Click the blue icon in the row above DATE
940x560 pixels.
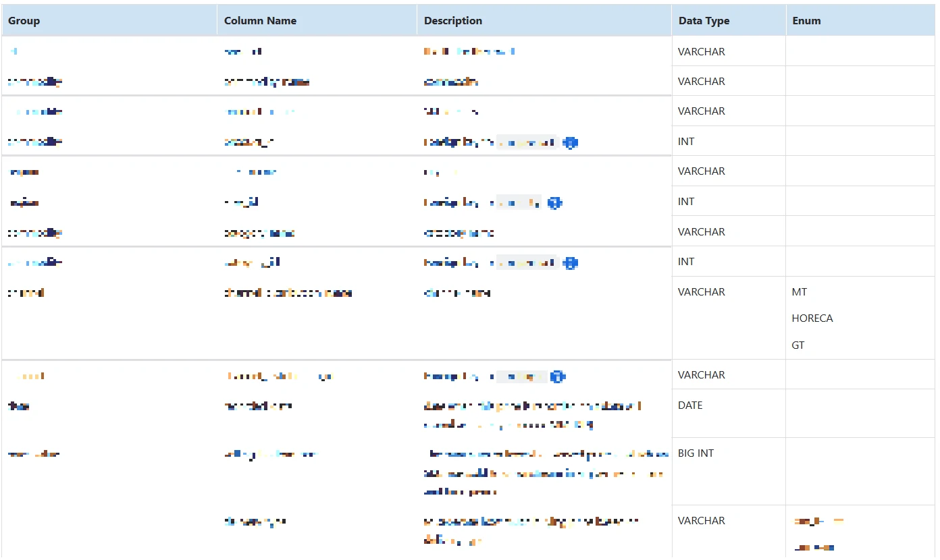[557, 376]
